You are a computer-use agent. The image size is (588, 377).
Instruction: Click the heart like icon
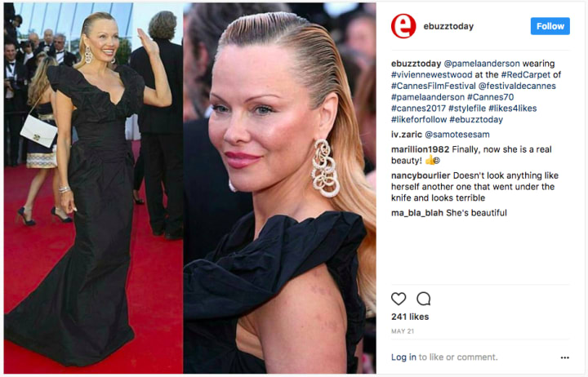tap(399, 299)
